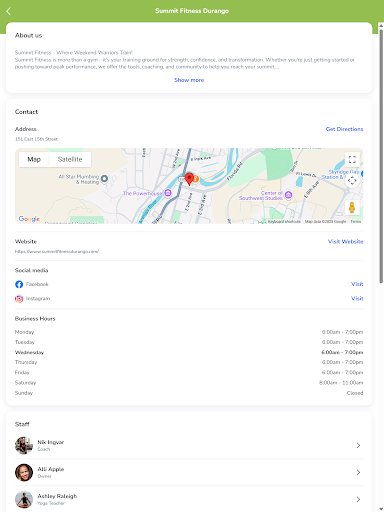Expand Alli Apple row chevron
Viewport: 384px width, 512px height.
(358, 473)
